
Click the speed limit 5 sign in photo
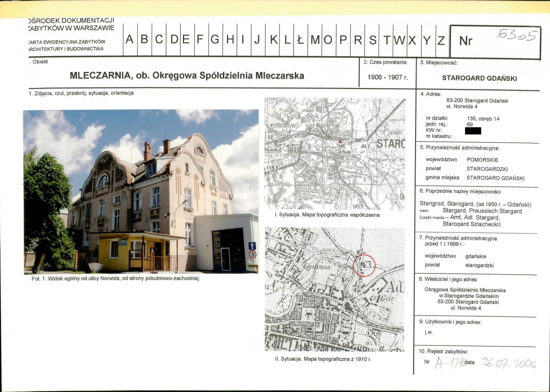tap(252, 254)
